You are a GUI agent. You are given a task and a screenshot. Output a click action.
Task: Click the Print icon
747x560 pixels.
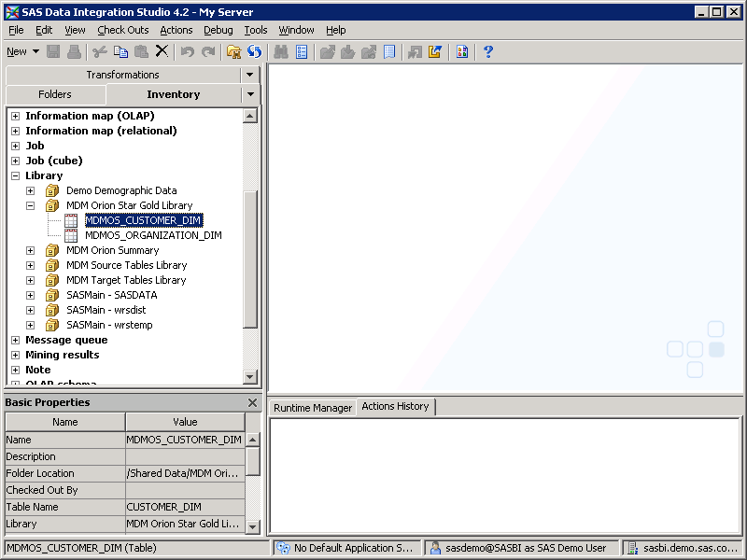[x=75, y=52]
